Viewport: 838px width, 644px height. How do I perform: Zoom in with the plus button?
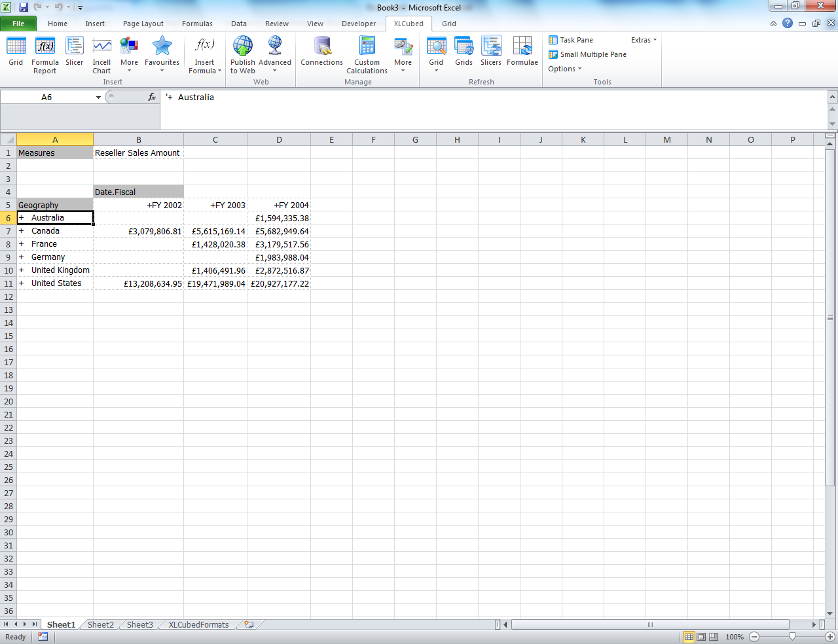(830, 637)
